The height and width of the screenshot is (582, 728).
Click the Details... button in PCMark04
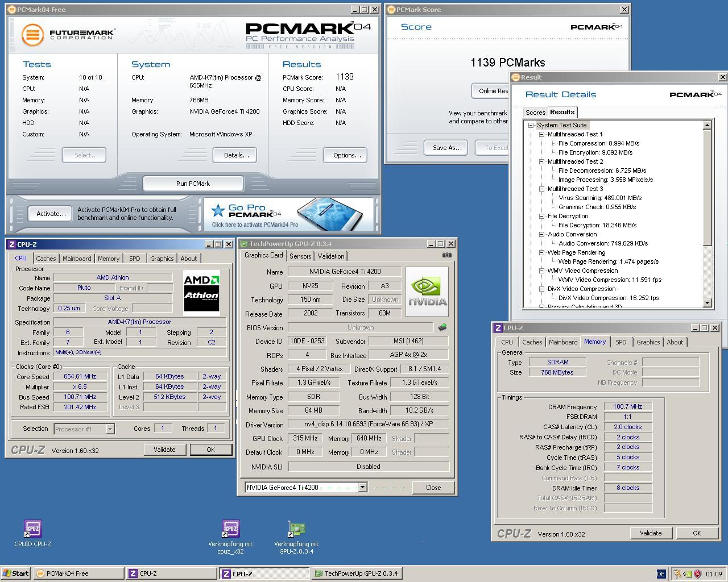click(236, 155)
